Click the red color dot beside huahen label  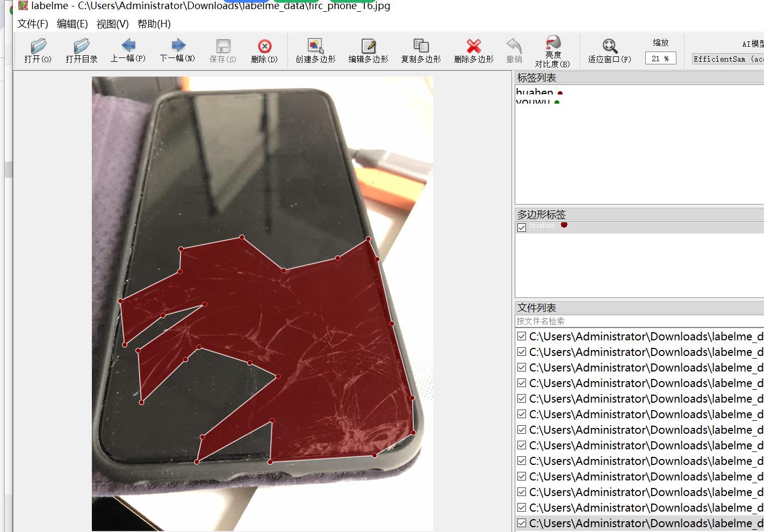click(x=560, y=93)
